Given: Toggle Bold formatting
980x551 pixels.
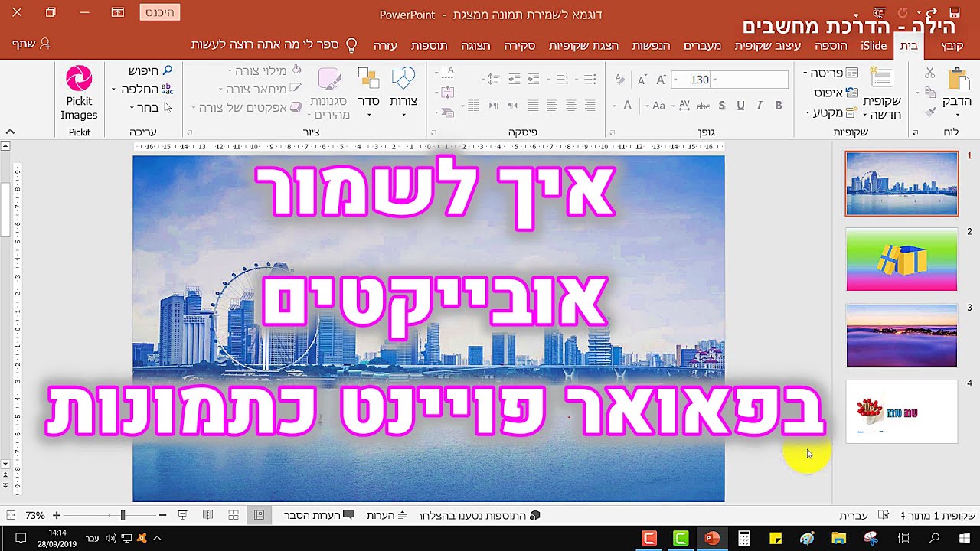Looking at the screenshot, I should point(779,106).
